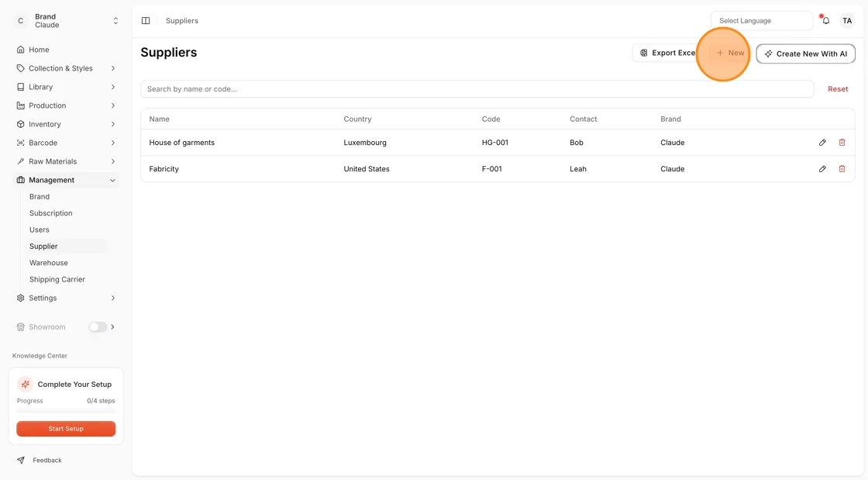Click the United States country cell

click(367, 169)
